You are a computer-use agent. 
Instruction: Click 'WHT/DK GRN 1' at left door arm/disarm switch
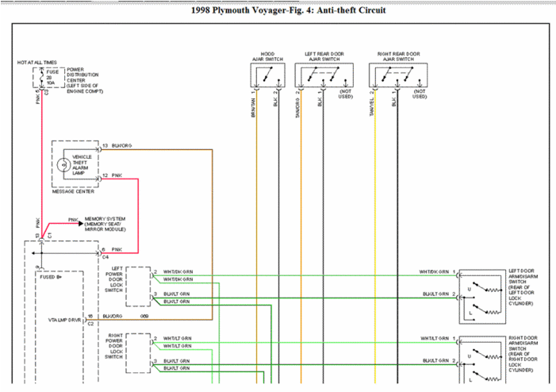(x=437, y=271)
